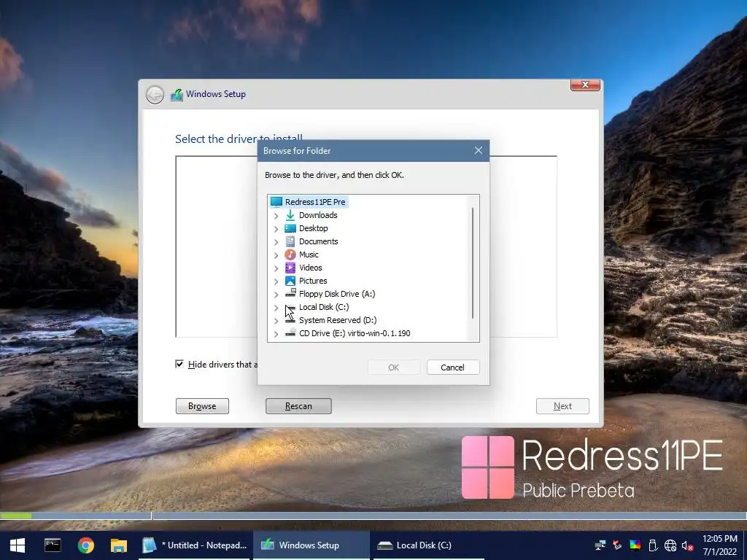747x560 pixels.
Task: Click the taskbar clock showing 12:05 PM
Action: tap(720, 539)
